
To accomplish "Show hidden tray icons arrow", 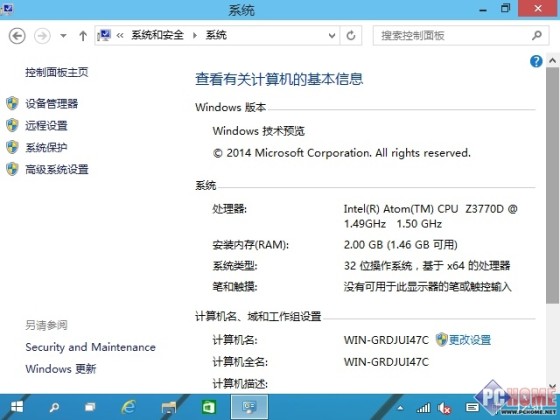I will [400, 408].
